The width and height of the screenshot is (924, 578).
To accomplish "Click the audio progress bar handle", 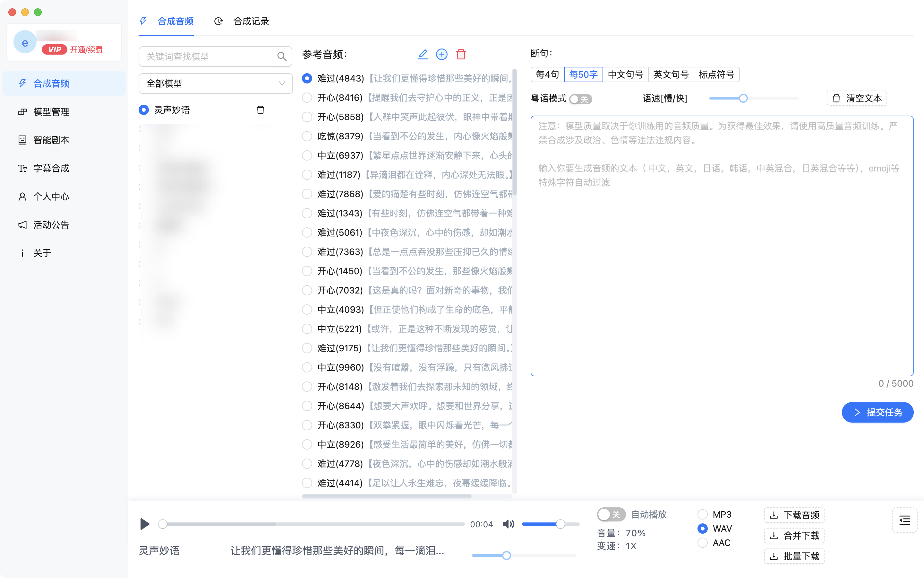I will pyautogui.click(x=163, y=524).
